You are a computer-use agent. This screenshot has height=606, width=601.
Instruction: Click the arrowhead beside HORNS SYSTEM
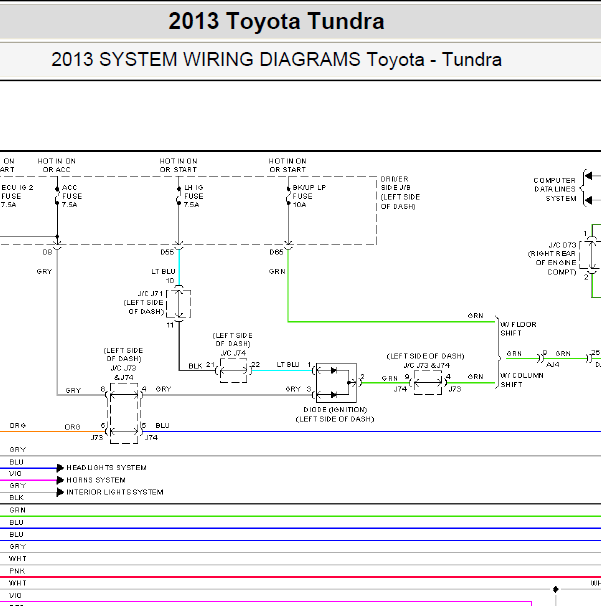60,480
